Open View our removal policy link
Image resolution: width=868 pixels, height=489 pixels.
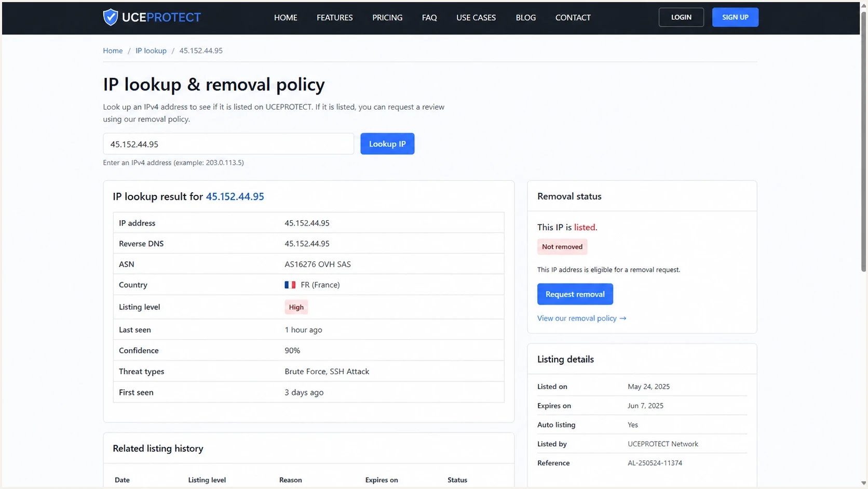pyautogui.click(x=582, y=318)
